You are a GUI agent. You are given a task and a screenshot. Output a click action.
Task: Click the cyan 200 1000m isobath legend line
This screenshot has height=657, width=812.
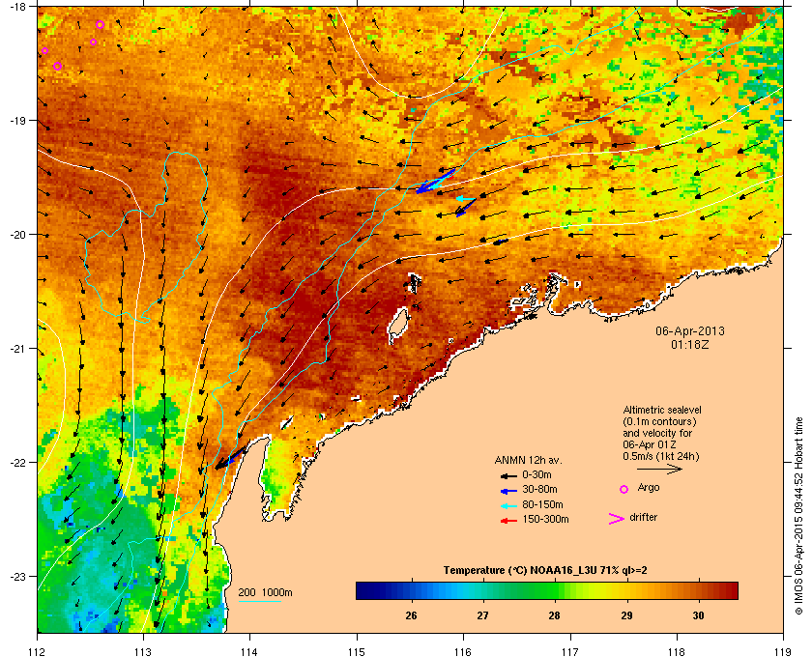(260, 601)
